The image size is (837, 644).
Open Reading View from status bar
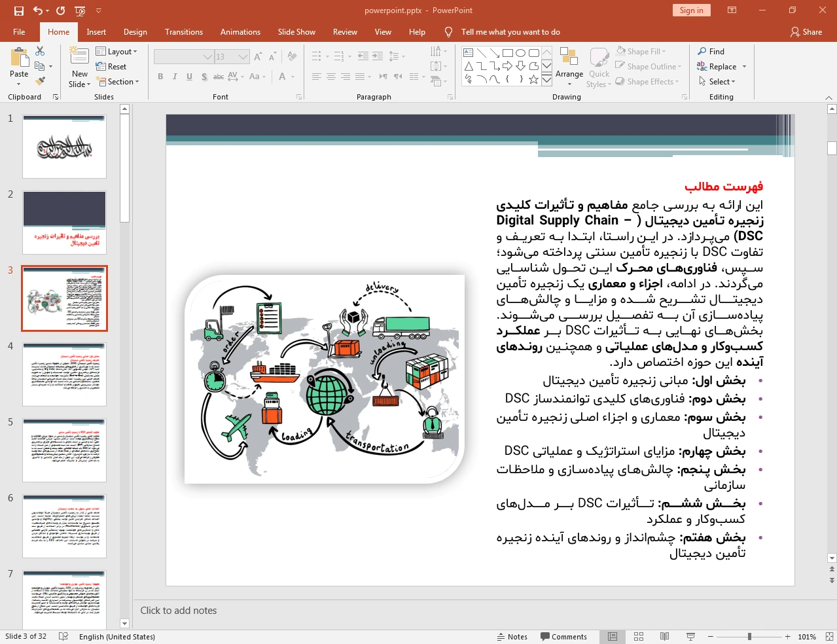[x=664, y=637]
